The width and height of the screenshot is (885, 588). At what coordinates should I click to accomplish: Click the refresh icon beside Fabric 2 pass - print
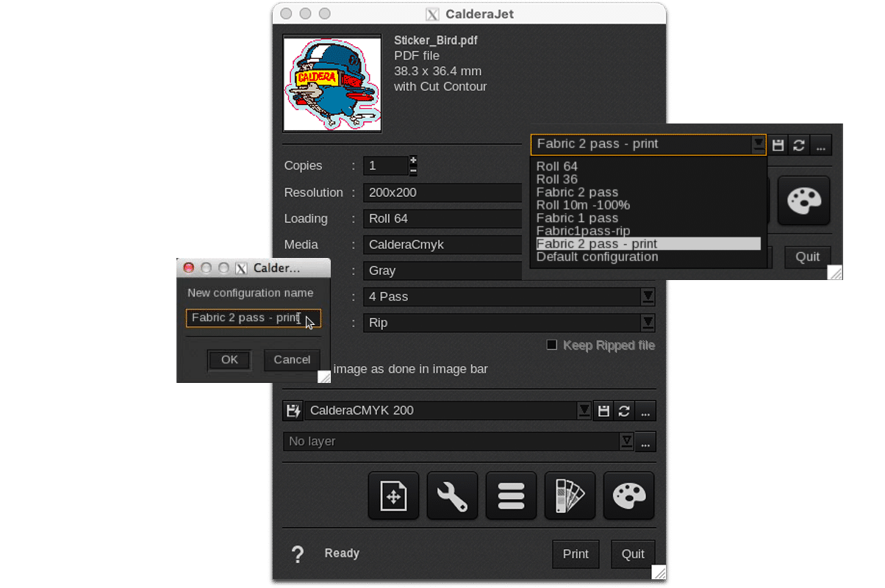click(x=799, y=145)
